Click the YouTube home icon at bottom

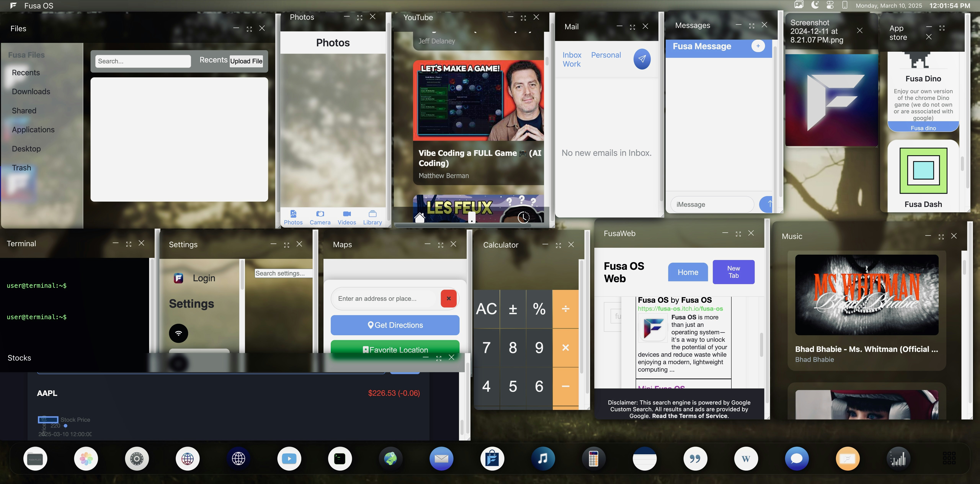[x=420, y=218]
